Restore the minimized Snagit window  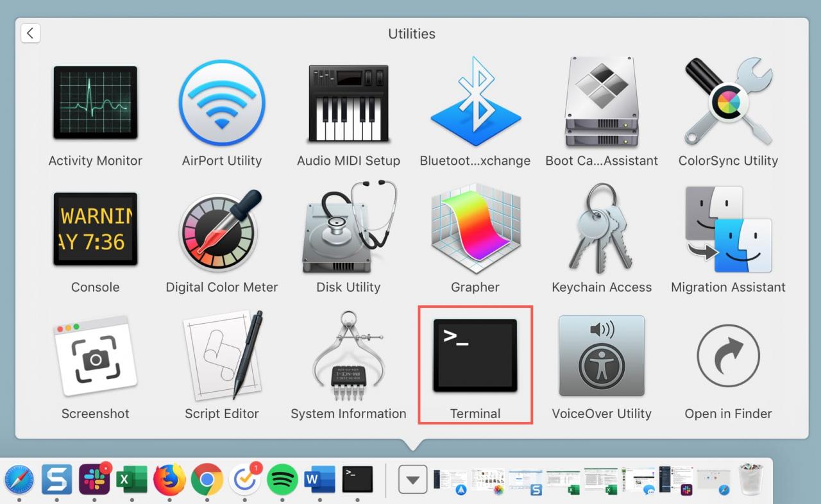[526, 481]
